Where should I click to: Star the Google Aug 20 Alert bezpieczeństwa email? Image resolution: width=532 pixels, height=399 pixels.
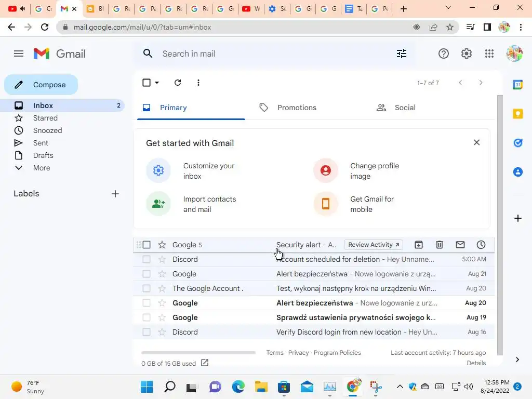(162, 303)
